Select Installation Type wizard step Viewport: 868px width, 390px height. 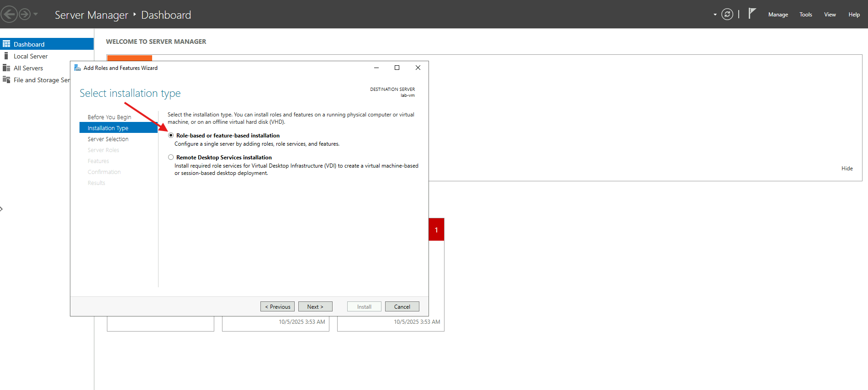coord(118,128)
